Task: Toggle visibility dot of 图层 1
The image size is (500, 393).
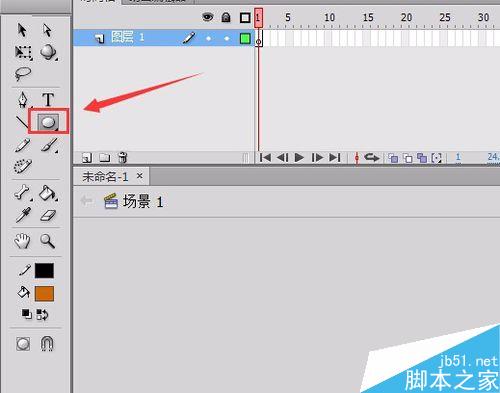Action: click(x=208, y=38)
